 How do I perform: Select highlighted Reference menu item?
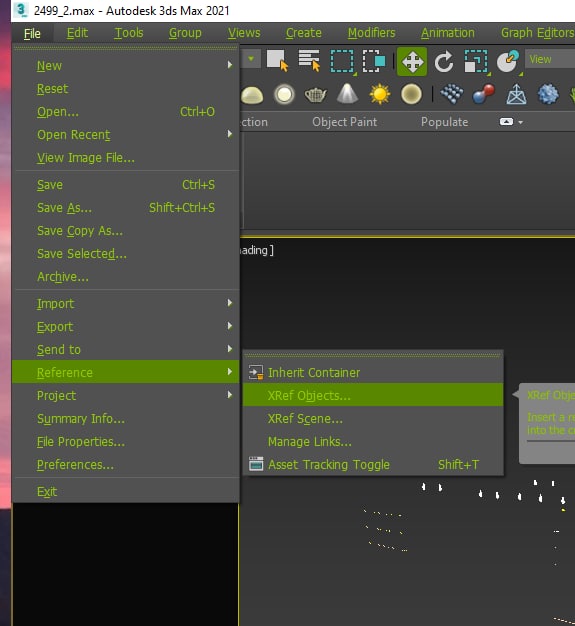pos(126,372)
